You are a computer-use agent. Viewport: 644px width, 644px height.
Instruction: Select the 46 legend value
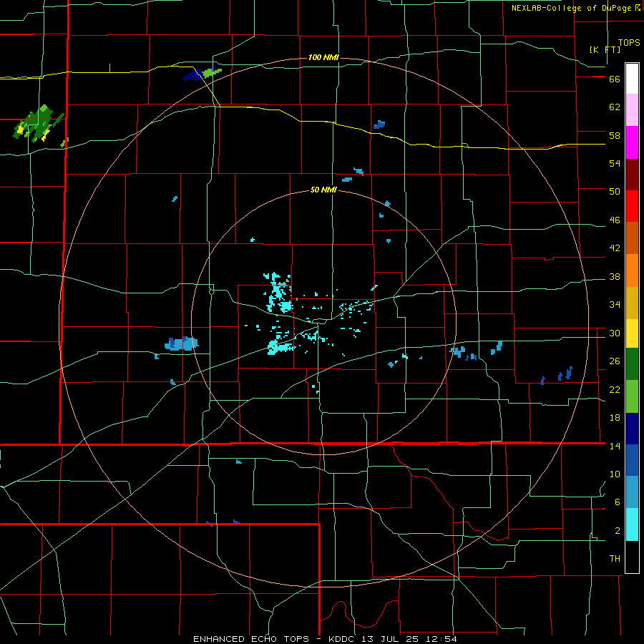click(x=615, y=220)
